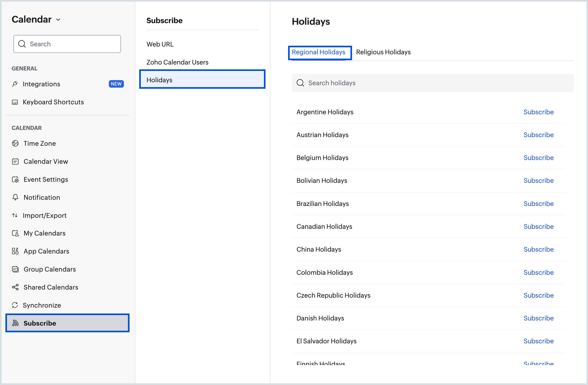This screenshot has width=588, height=385.
Task: Subscribe to Bolivian Holidays
Action: coord(539,180)
